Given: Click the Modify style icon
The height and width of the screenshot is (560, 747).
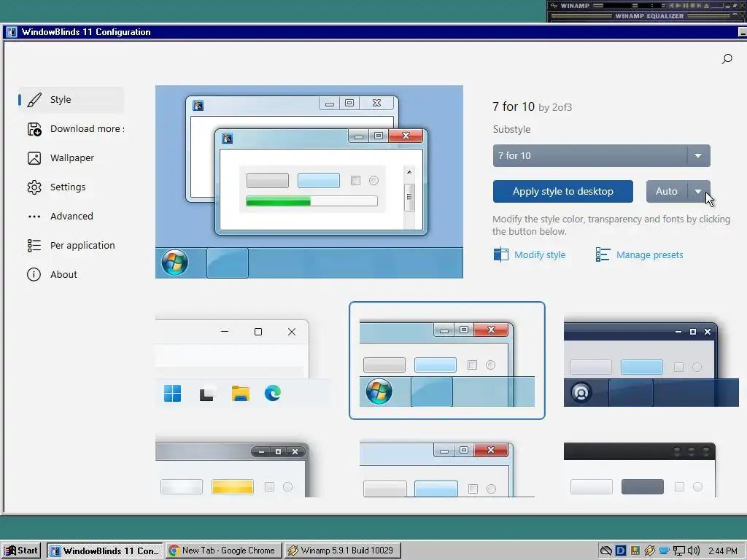Looking at the screenshot, I should pos(500,254).
